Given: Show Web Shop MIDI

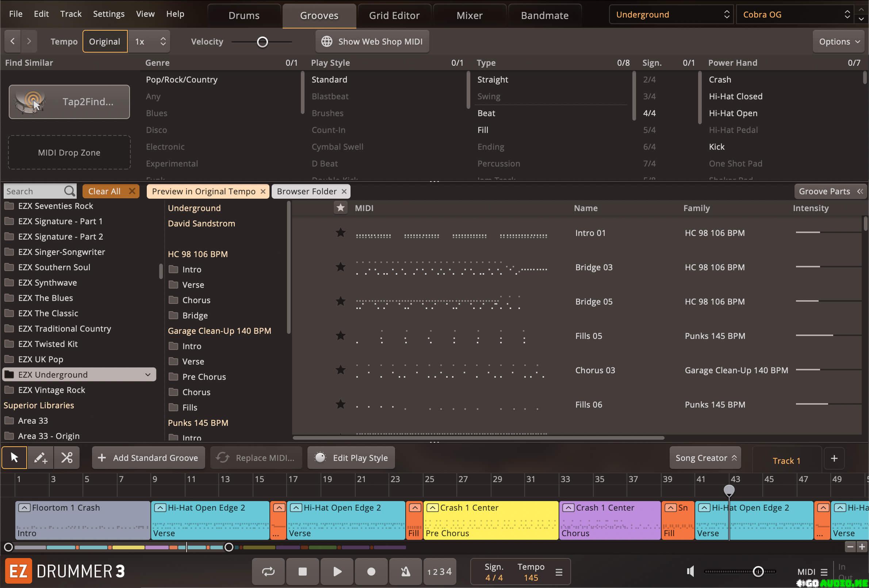Looking at the screenshot, I should 372,42.
